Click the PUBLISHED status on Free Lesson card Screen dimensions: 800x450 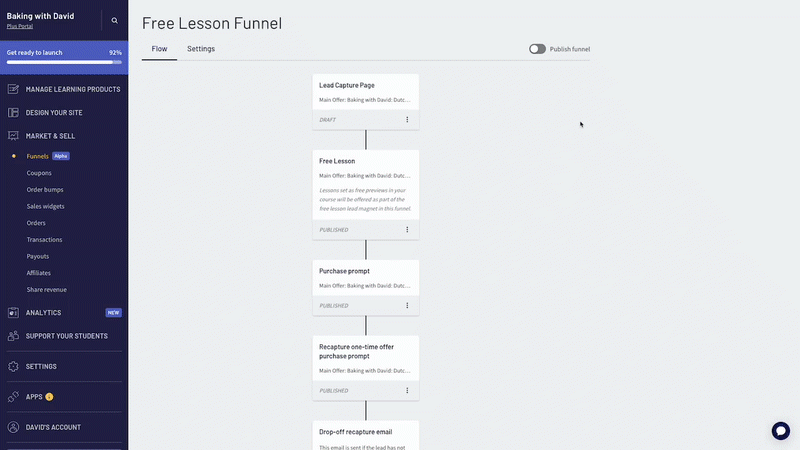334,230
